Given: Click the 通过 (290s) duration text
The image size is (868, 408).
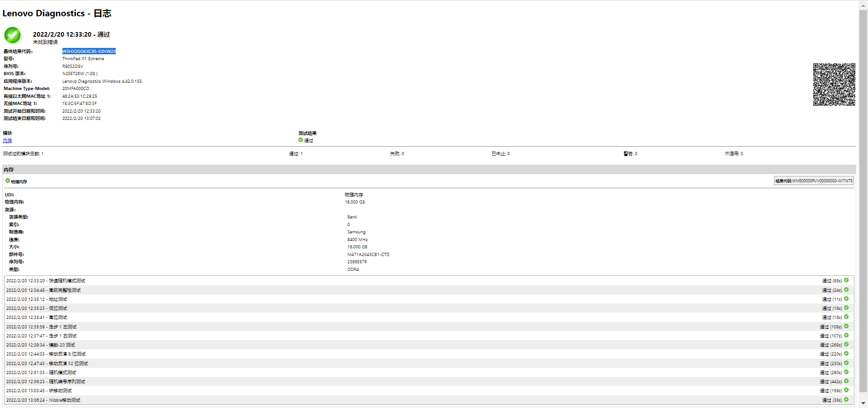Looking at the screenshot, I should [831, 373].
